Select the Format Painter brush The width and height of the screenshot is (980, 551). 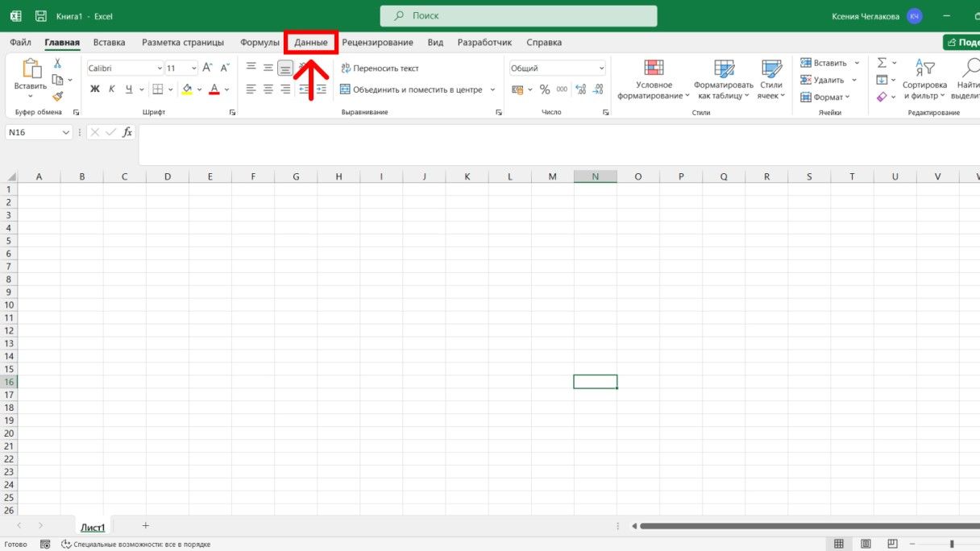tap(57, 97)
